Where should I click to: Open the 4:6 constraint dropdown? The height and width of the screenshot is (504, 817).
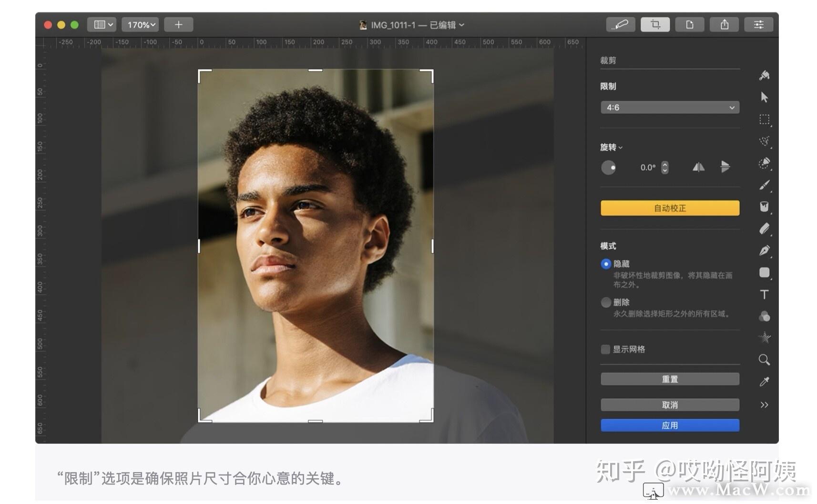[x=669, y=107]
